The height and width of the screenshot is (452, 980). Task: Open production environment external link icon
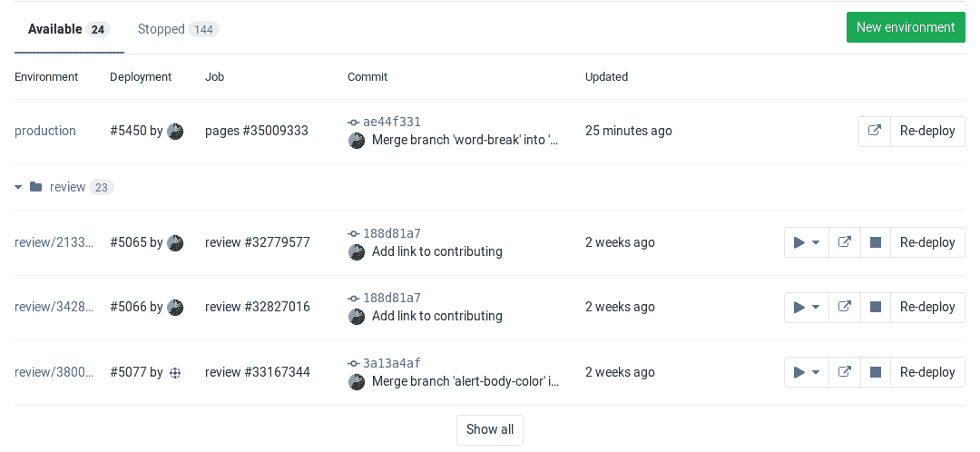coord(875,131)
